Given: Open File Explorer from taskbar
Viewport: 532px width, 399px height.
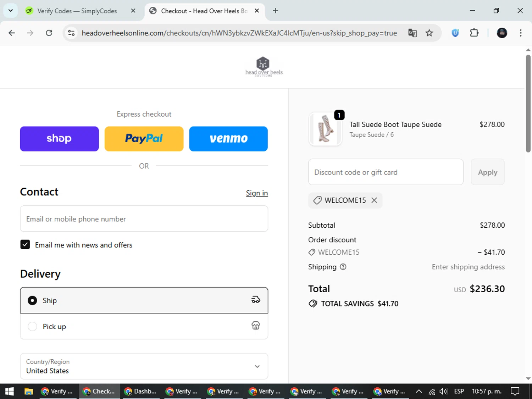Looking at the screenshot, I should click(28, 392).
